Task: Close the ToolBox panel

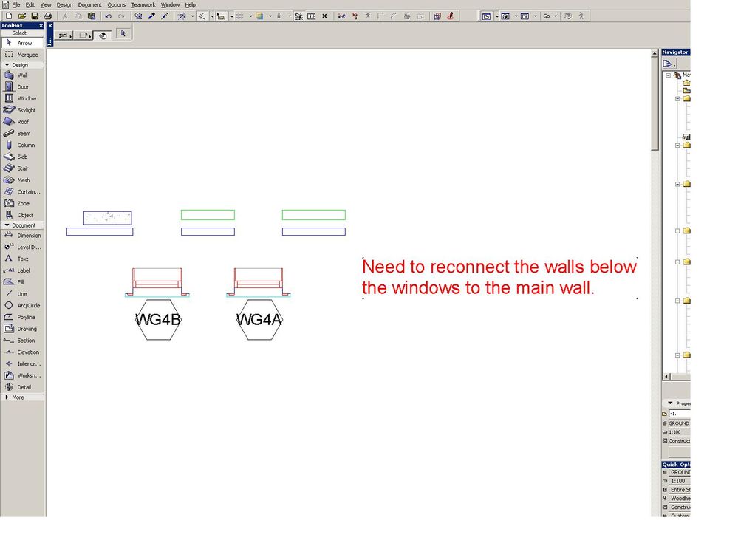Action: pyautogui.click(x=41, y=25)
